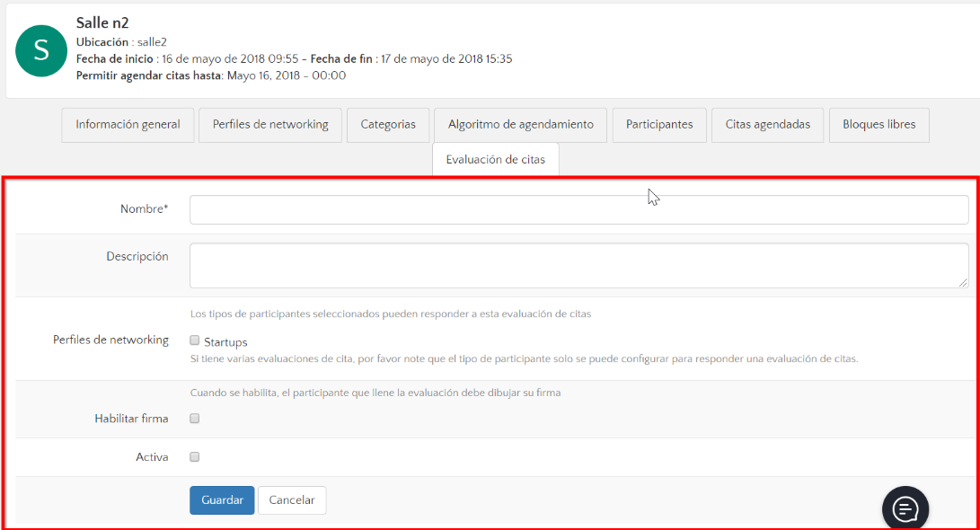Tick the Startups checkbox
The image size is (980, 530).
(x=195, y=341)
